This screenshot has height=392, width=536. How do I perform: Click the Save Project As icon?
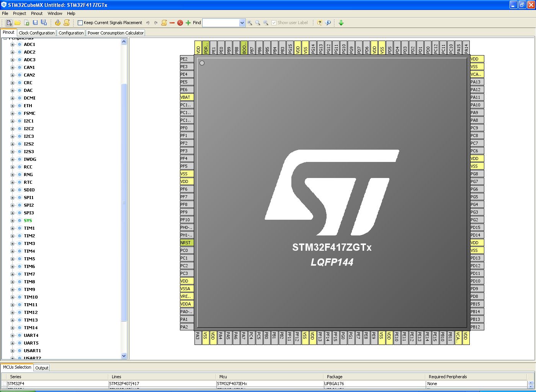(44, 23)
